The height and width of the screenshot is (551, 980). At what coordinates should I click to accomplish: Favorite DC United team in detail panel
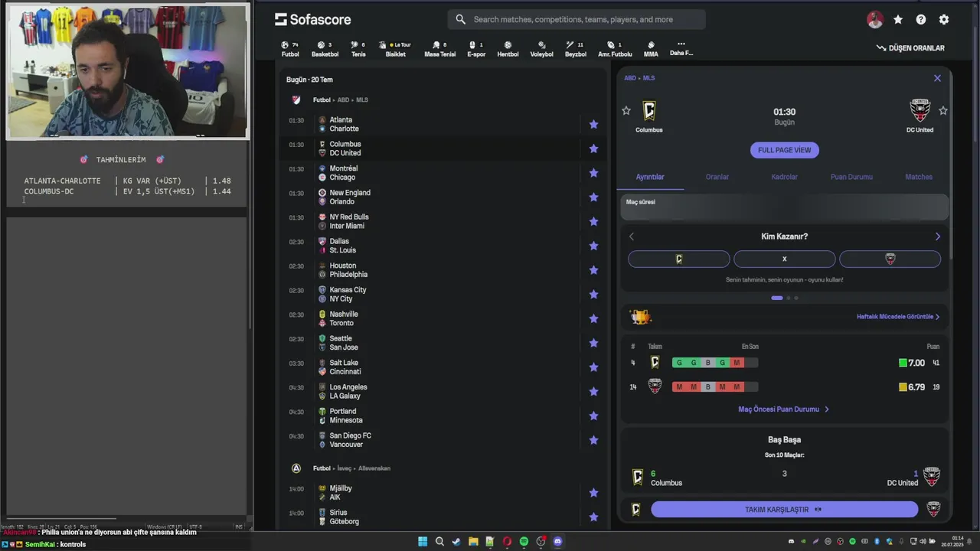point(943,111)
